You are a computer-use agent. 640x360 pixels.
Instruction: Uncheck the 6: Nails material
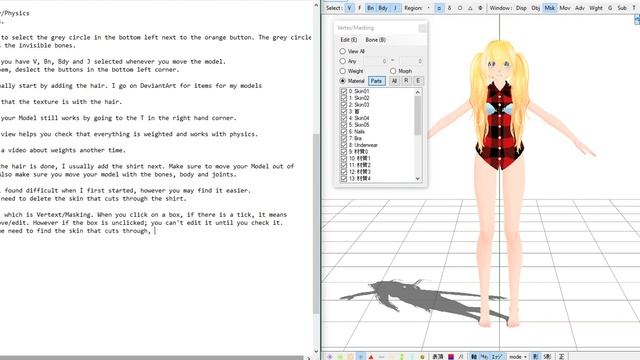pos(344,131)
